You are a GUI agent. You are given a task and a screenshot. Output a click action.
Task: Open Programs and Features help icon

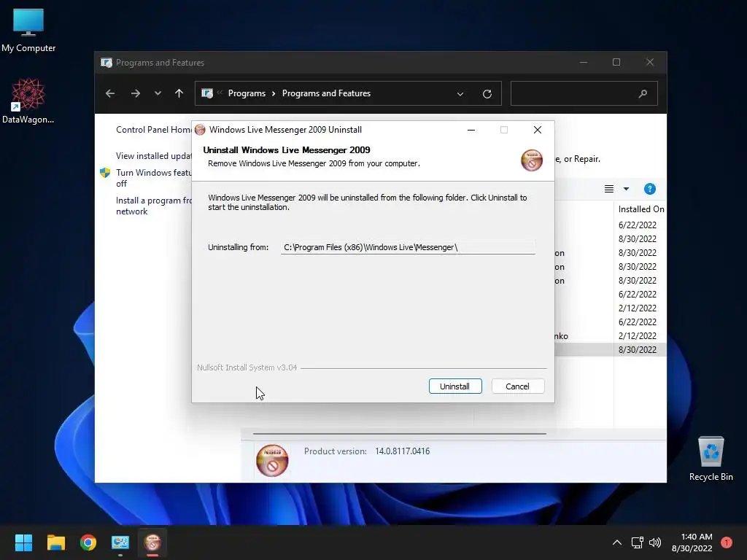[x=650, y=189]
